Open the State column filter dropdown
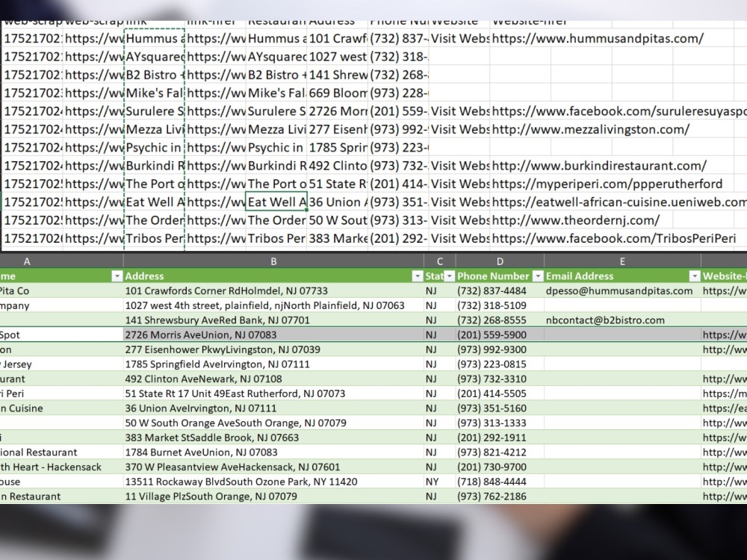This screenshot has width=747, height=560. (x=449, y=276)
